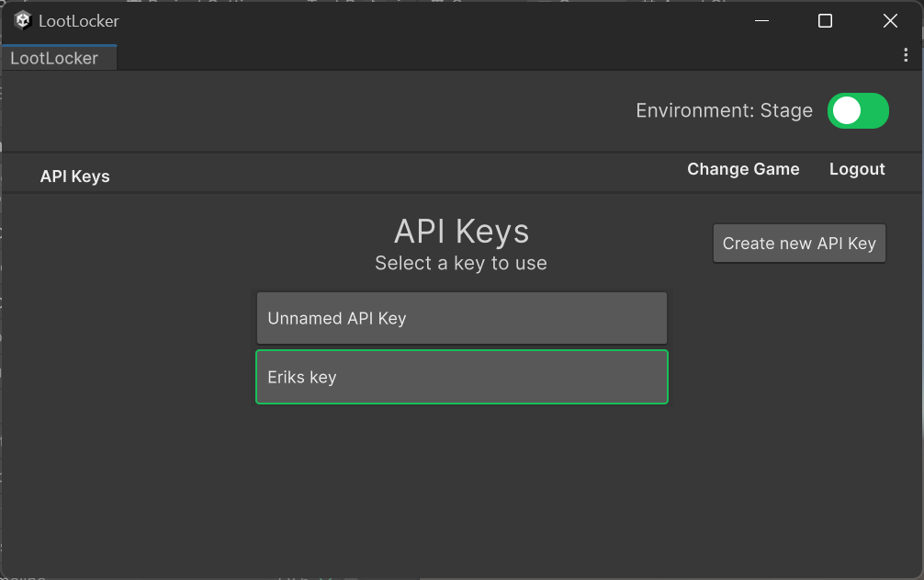Click empty title bar space left of minimize
The image size is (924, 580).
tap(459, 21)
